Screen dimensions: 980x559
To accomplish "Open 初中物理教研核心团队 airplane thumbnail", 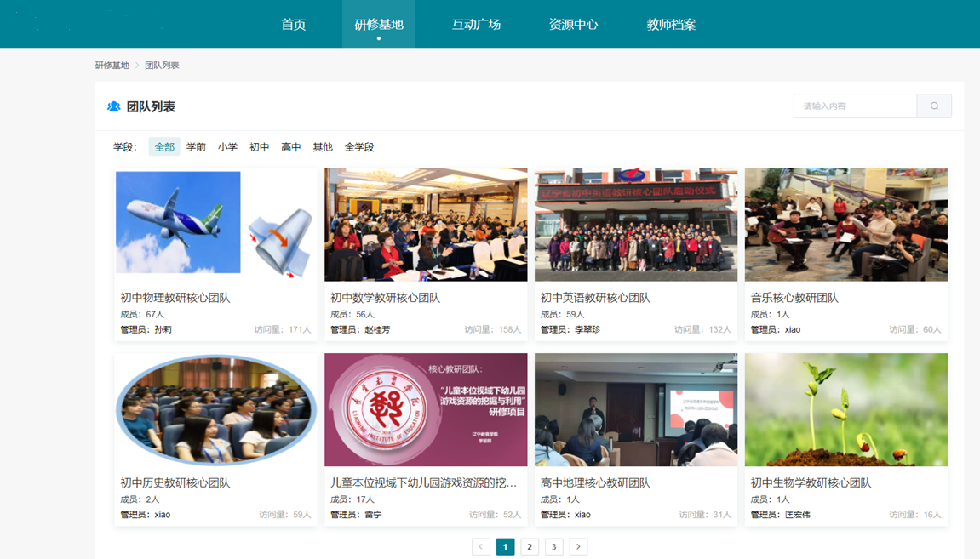I will pos(215,225).
